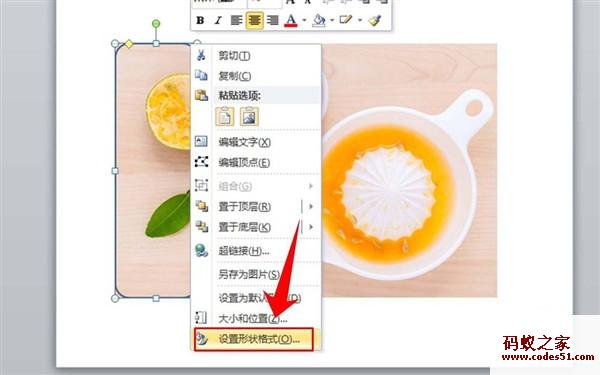Apply font color with red A icon
This screenshot has height=375, width=600.
(291, 20)
